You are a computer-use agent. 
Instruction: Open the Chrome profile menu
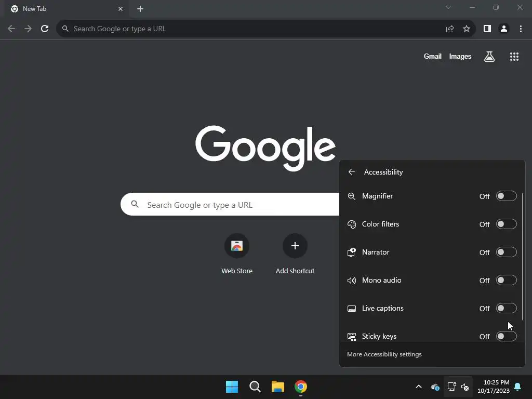coord(504,29)
